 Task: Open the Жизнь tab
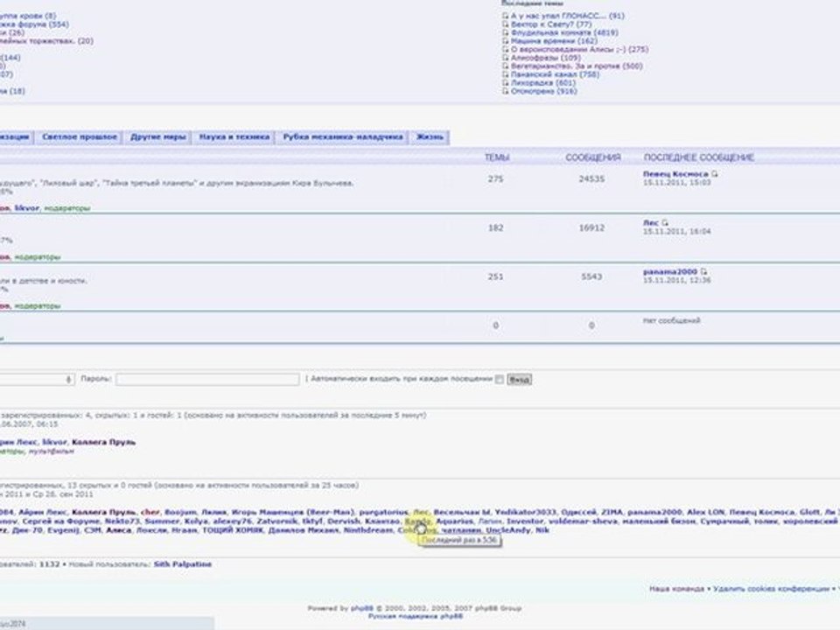(x=430, y=137)
